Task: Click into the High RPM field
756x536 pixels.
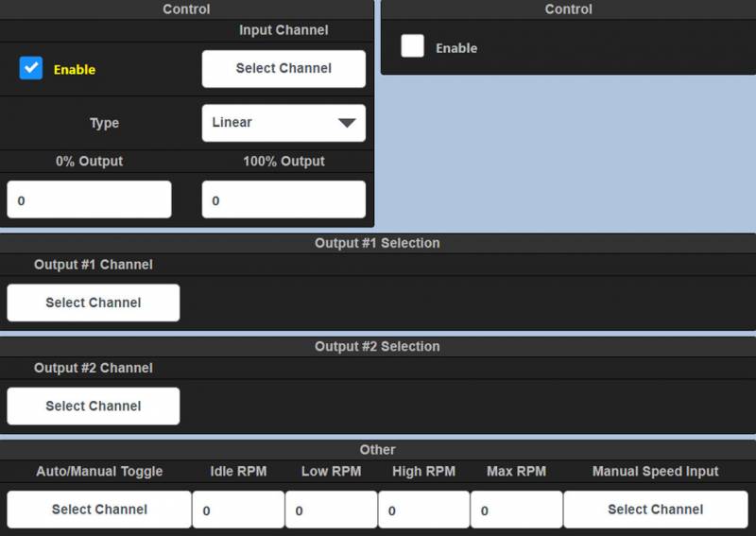Action: pos(423,510)
